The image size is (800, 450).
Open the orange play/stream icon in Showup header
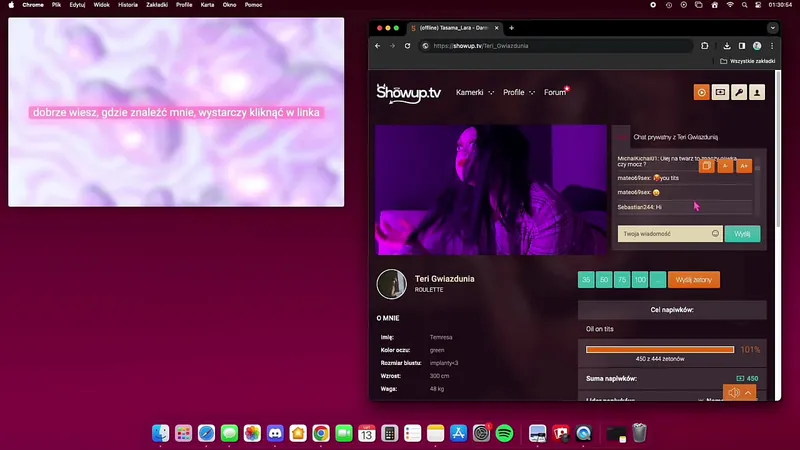701,92
